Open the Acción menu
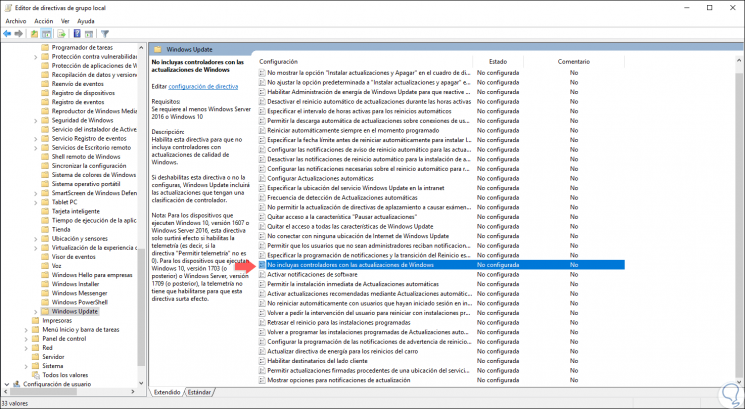Viewport: 745px width, 409px height. click(x=44, y=21)
